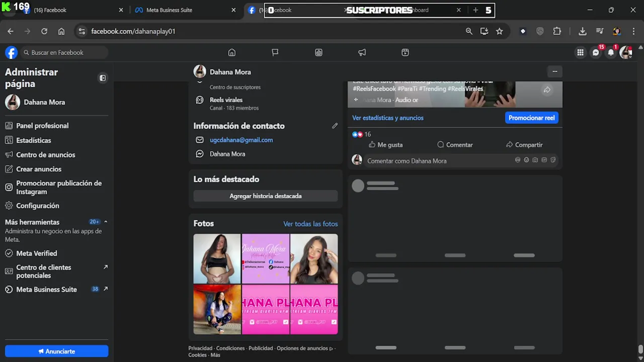This screenshot has height=362, width=644.
Task: Bookmark this page with star icon
Action: point(499,31)
